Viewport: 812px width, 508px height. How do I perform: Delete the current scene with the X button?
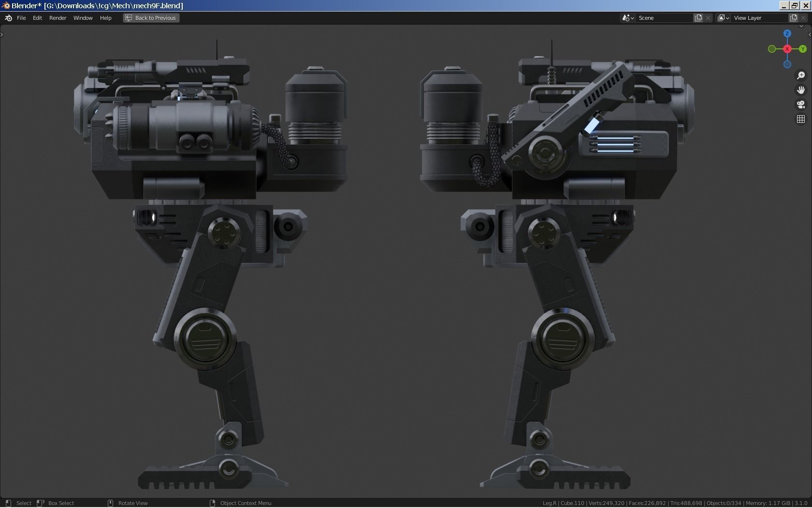pyautogui.click(x=708, y=18)
